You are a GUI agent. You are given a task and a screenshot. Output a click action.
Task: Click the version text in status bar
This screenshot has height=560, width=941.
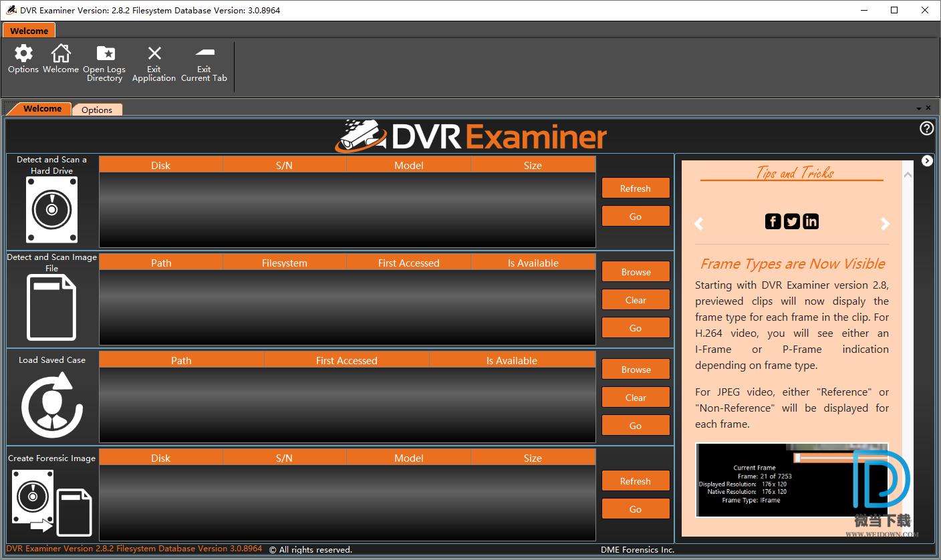[134, 549]
